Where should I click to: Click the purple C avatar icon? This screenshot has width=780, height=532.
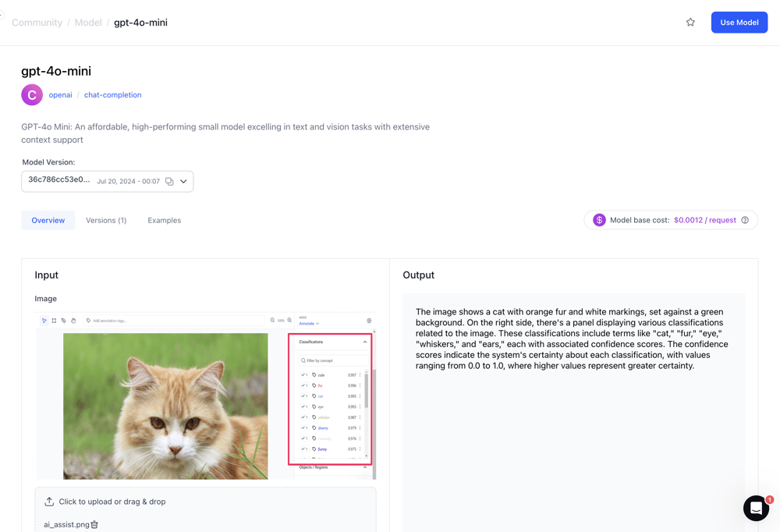[32, 95]
